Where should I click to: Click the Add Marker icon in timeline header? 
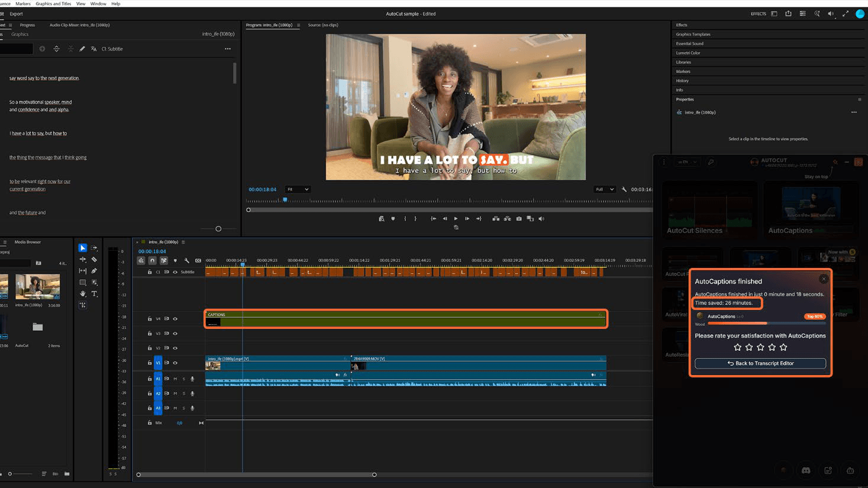coord(175,260)
